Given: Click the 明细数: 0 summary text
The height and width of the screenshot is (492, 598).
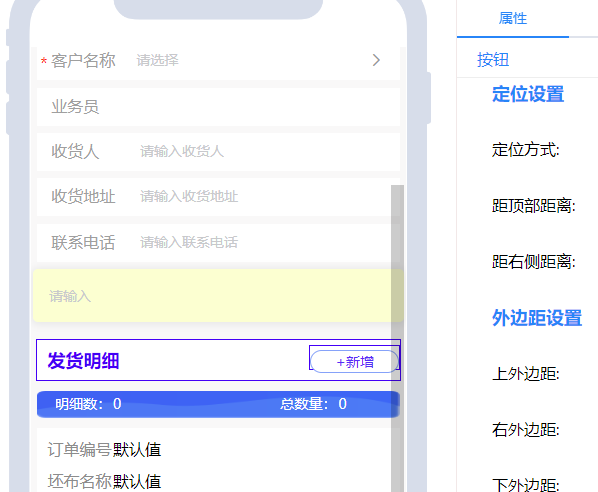Looking at the screenshot, I should point(88,404).
